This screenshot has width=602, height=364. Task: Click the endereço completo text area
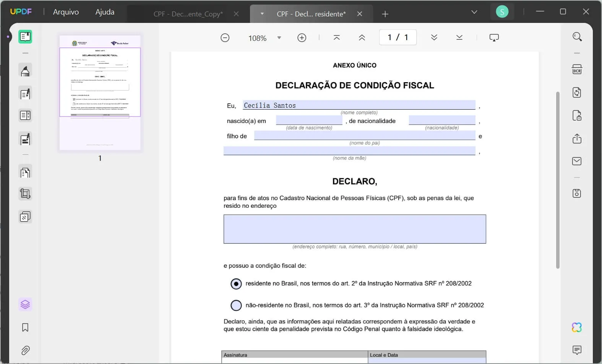click(x=355, y=229)
